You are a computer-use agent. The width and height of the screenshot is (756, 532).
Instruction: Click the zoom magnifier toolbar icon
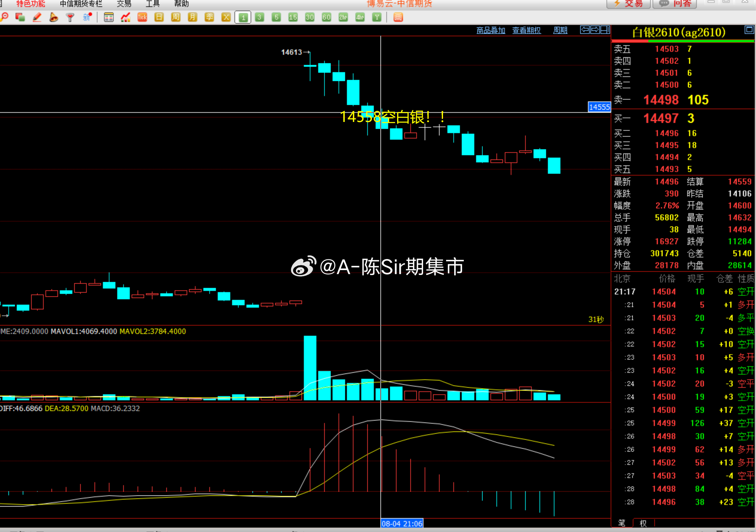point(4,17)
